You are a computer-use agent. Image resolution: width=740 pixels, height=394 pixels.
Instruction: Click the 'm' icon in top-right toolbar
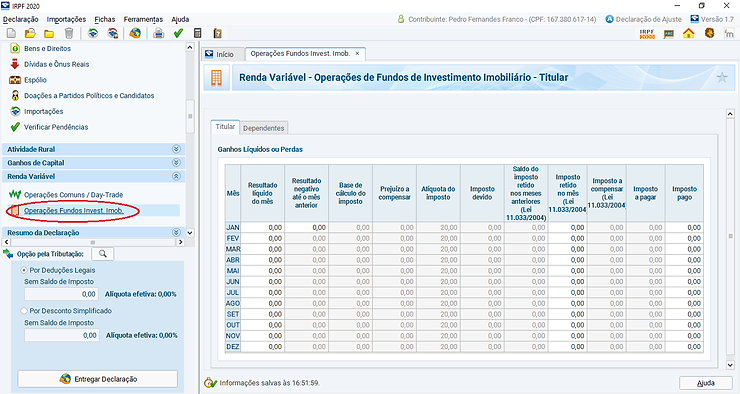729,34
